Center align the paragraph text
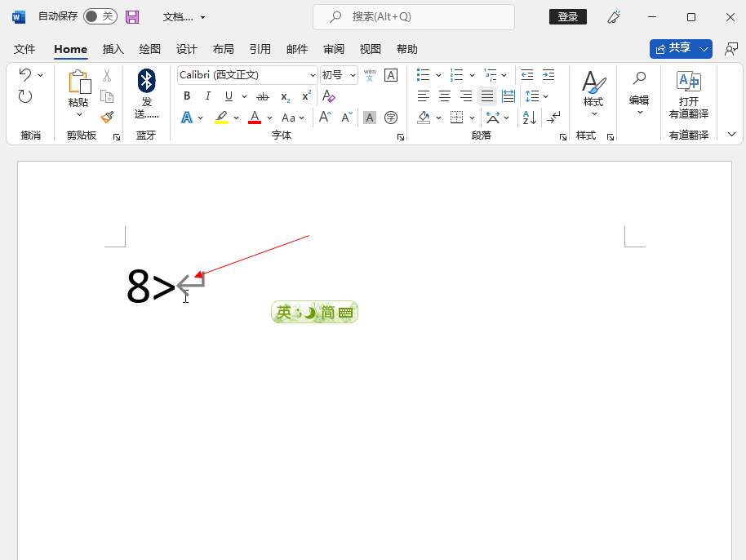Screen dimensions: 746x560 pyautogui.click(x=445, y=96)
